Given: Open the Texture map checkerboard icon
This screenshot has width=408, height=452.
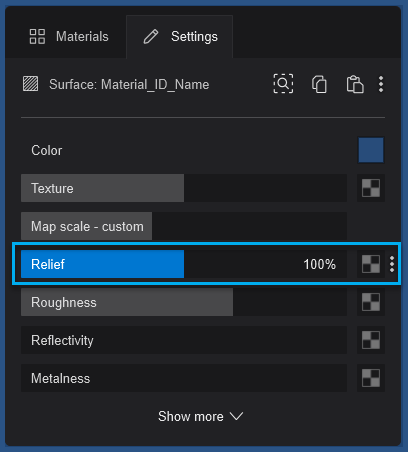Looking at the screenshot, I should click(371, 188).
